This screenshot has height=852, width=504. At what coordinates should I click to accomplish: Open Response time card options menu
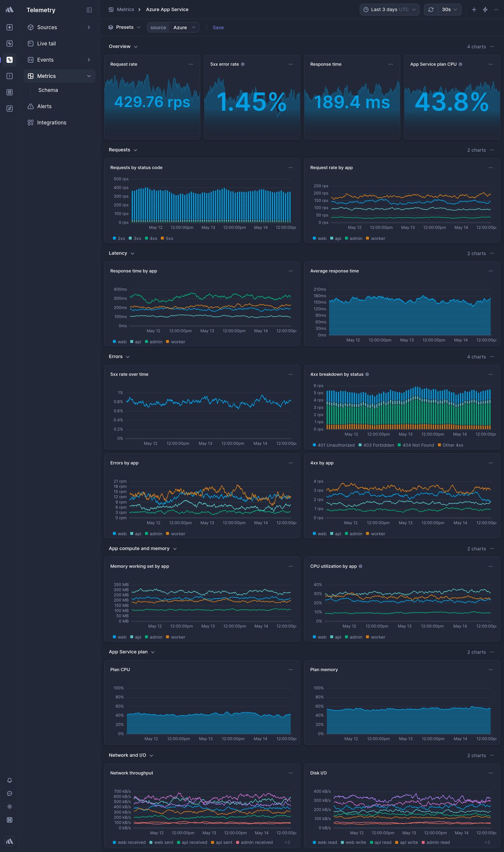point(391,64)
